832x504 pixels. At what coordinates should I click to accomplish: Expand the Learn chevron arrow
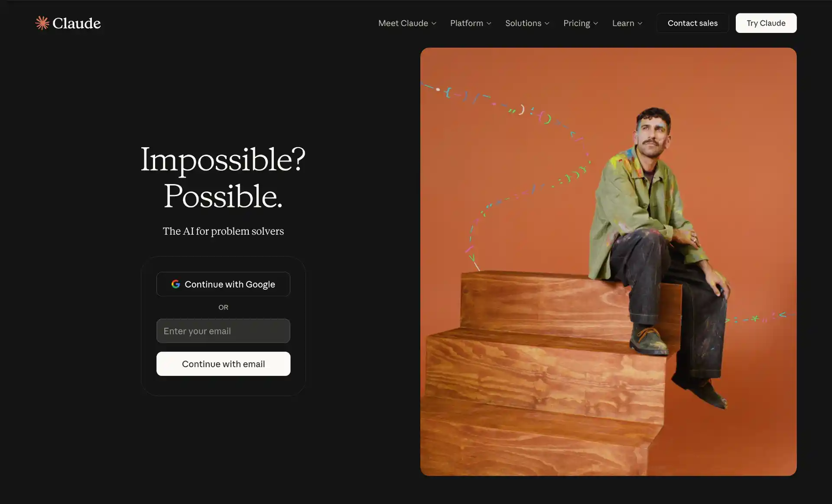[640, 23]
